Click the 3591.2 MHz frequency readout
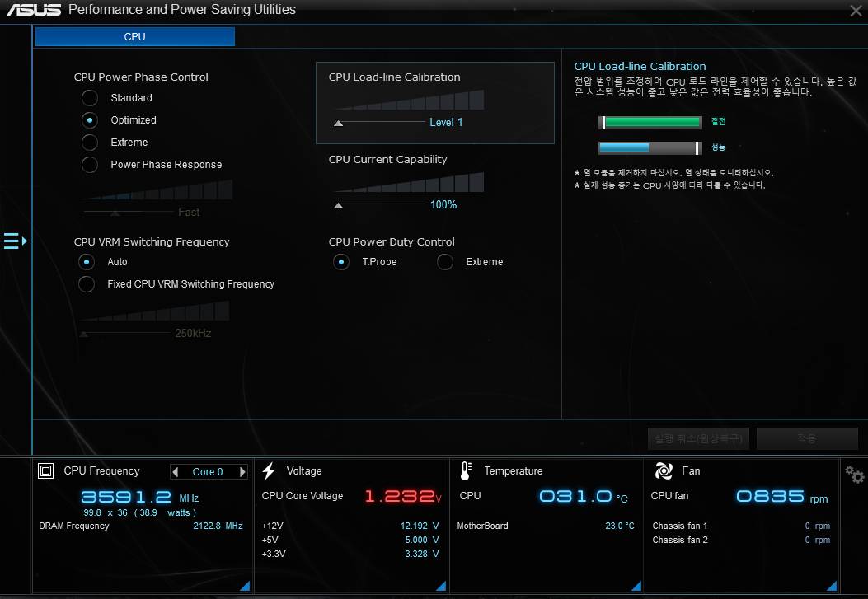The width and height of the screenshot is (868, 599). click(140, 497)
